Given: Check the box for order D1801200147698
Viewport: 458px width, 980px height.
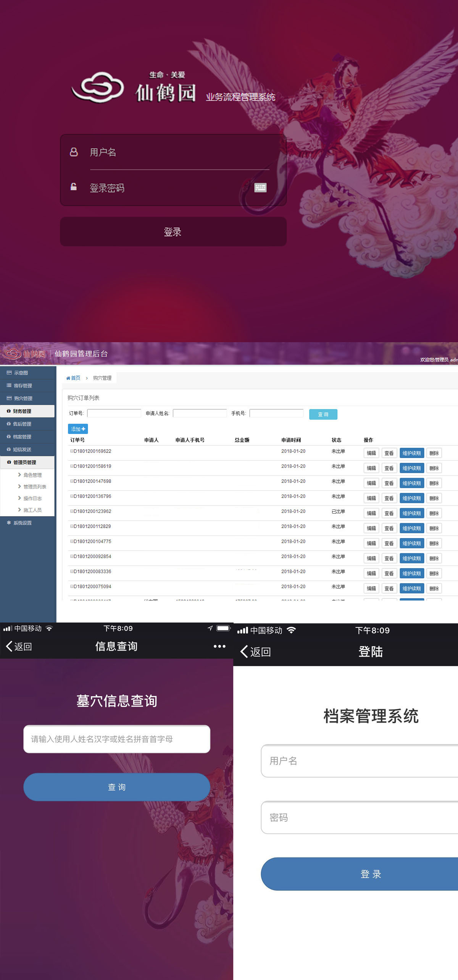Looking at the screenshot, I should [72, 481].
